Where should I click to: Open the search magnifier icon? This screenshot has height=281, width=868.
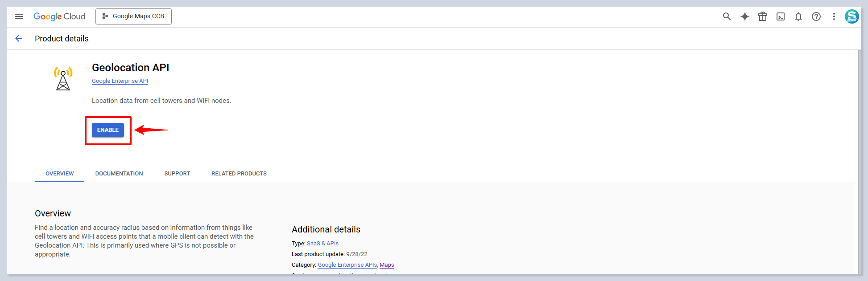(727, 16)
